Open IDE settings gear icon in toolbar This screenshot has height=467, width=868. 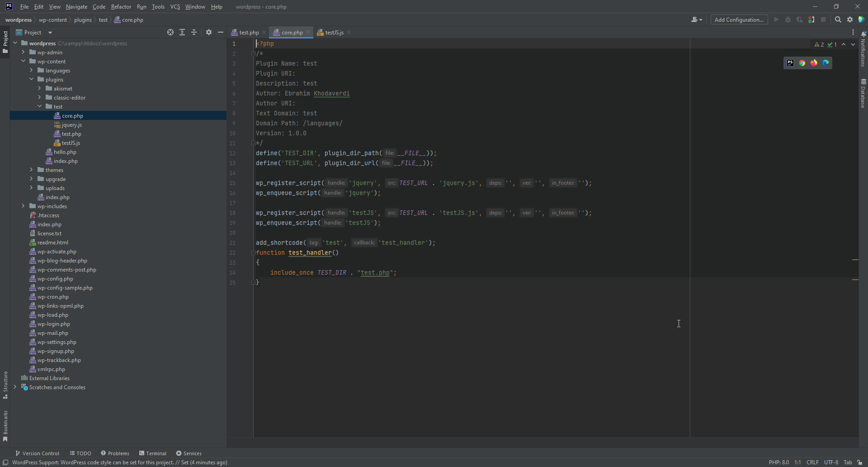coord(850,19)
